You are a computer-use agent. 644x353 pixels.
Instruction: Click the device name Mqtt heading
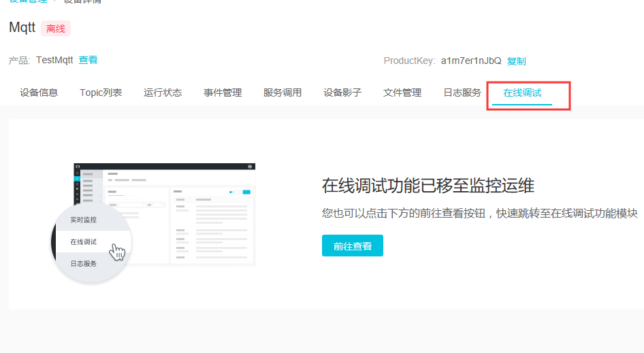click(22, 27)
